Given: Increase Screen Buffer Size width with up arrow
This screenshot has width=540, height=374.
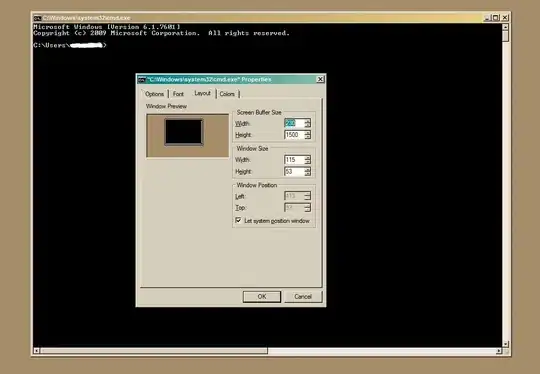Looking at the screenshot, I should pyautogui.click(x=308, y=121).
